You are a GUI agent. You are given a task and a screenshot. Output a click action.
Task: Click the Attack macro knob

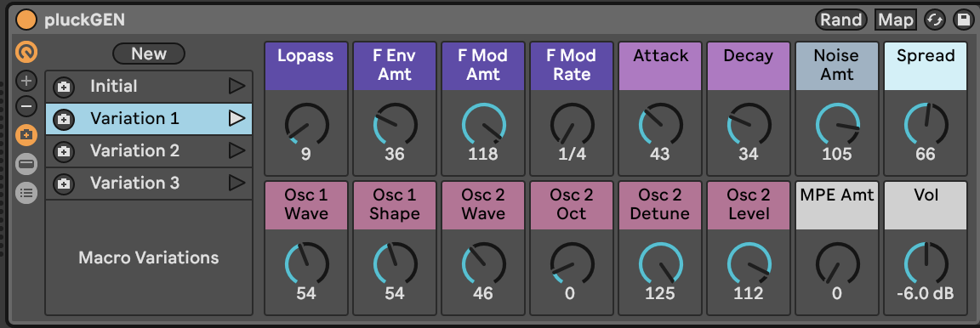click(x=661, y=124)
